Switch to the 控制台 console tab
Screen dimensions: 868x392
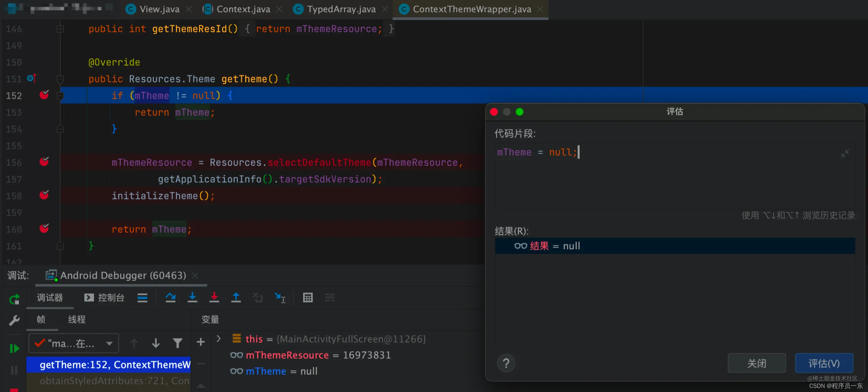point(105,298)
